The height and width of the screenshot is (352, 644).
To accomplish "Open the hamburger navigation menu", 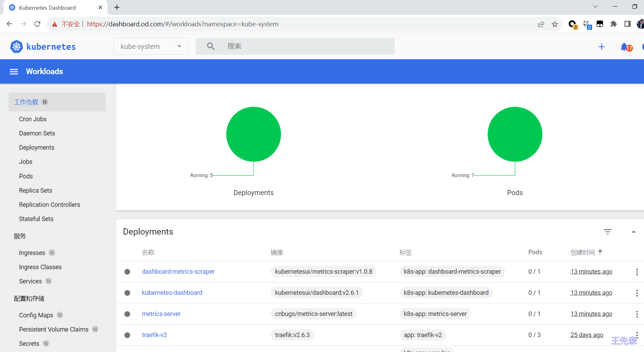I will point(14,72).
